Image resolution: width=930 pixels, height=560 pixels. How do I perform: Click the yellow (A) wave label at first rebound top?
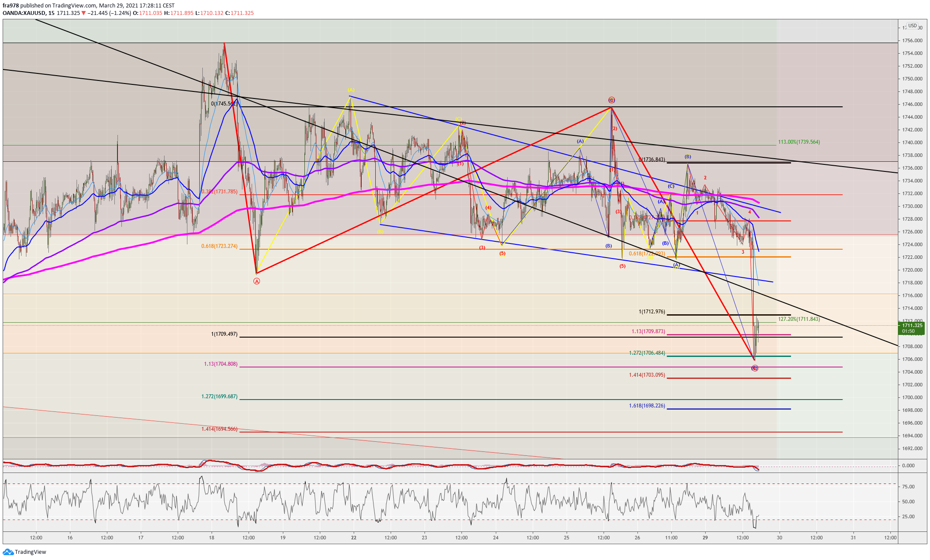pos(351,90)
